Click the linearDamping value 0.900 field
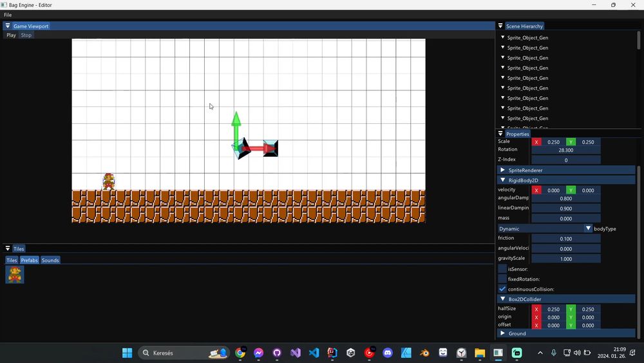Viewport: 644px width, 363px height. pyautogui.click(x=566, y=208)
